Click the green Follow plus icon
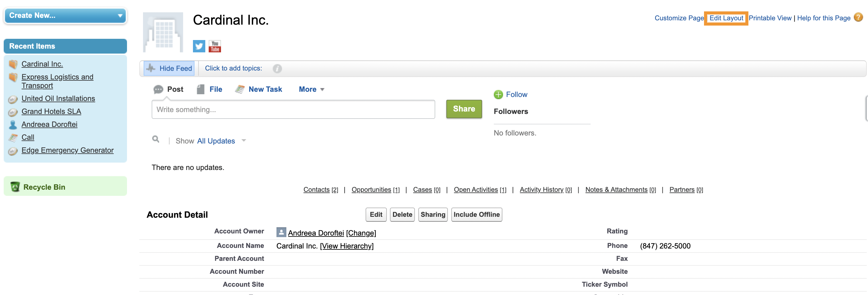Image resolution: width=868 pixels, height=295 pixels. (498, 95)
